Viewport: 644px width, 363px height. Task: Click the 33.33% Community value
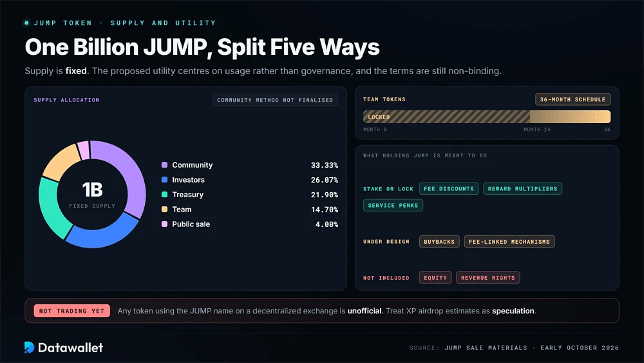(x=324, y=165)
